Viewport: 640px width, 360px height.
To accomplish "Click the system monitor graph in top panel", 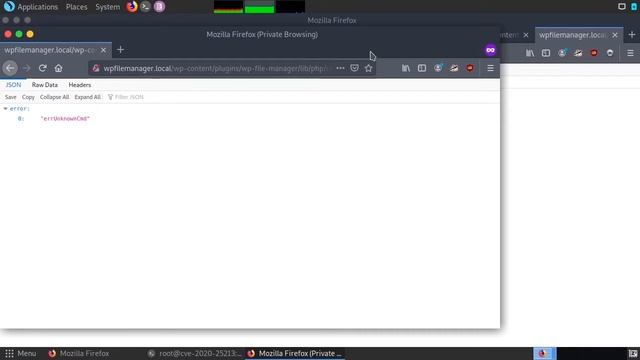I will [259, 7].
